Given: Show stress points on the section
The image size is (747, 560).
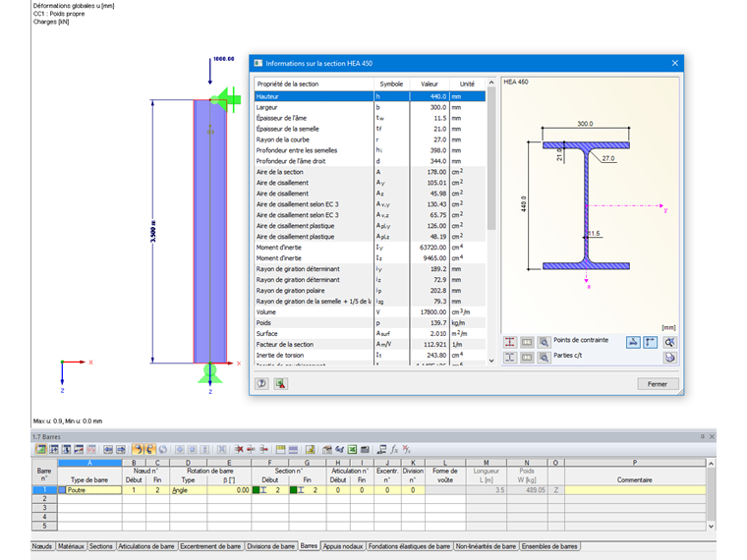Looking at the screenshot, I should coord(510,342).
